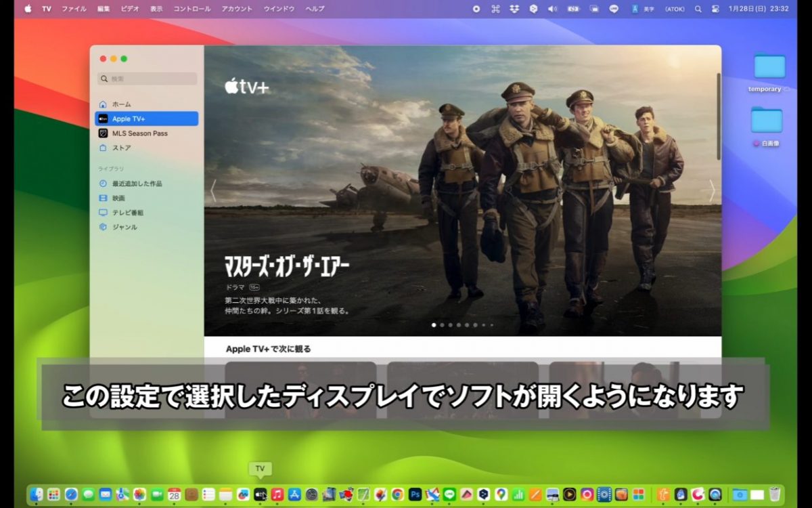
Task: Open the ヘルプ menu
Action: pos(315,9)
